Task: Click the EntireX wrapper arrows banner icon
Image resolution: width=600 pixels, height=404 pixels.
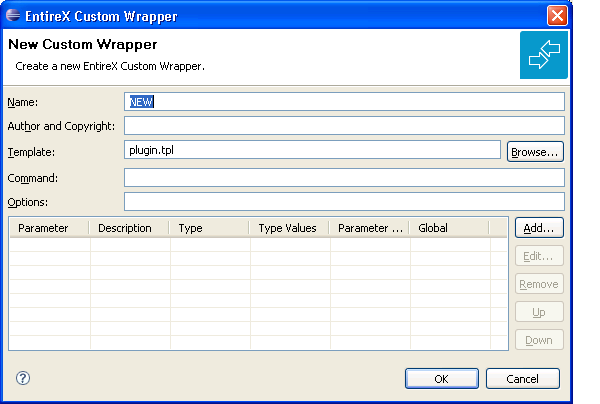Action: pos(543,55)
